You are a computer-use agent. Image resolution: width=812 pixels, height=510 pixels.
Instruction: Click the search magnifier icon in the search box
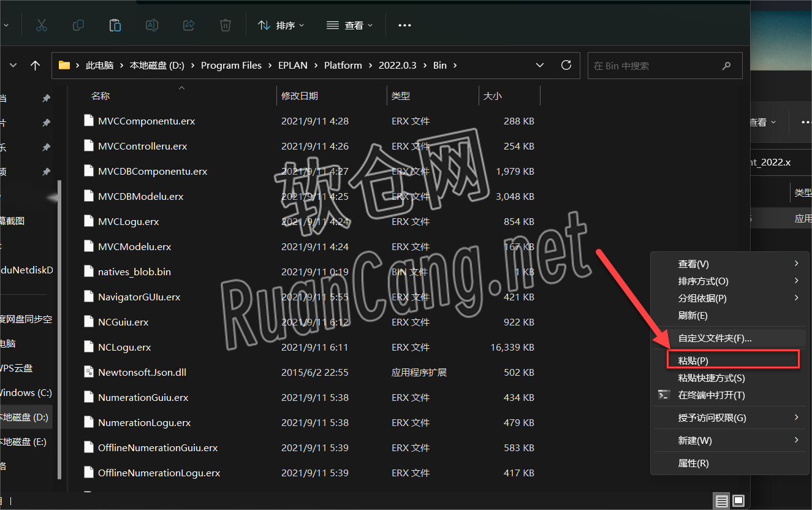[x=726, y=65]
